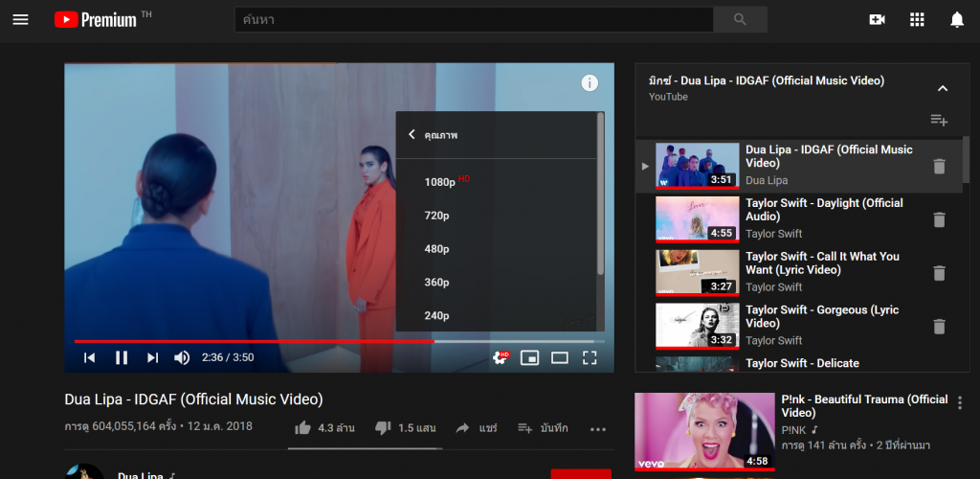Collapse the mix queue panel
Image resolution: width=980 pixels, height=479 pixels.
pyautogui.click(x=943, y=88)
